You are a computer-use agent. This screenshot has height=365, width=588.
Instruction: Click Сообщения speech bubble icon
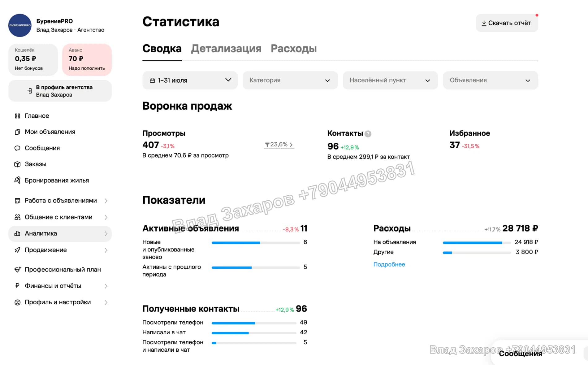(17, 148)
